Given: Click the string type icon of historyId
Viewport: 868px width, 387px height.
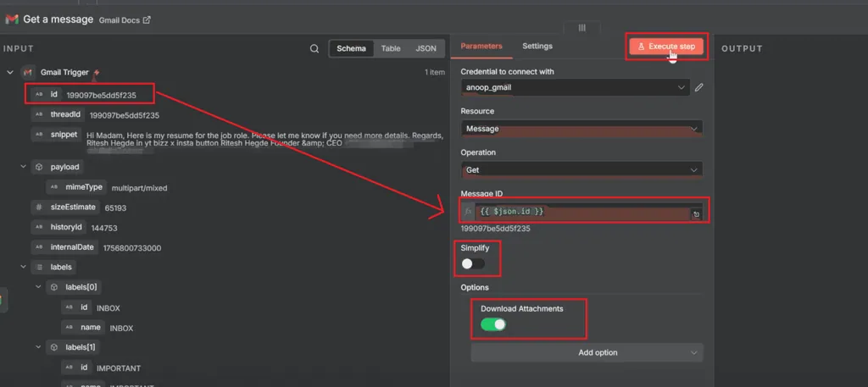Looking at the screenshot, I should coord(39,227).
